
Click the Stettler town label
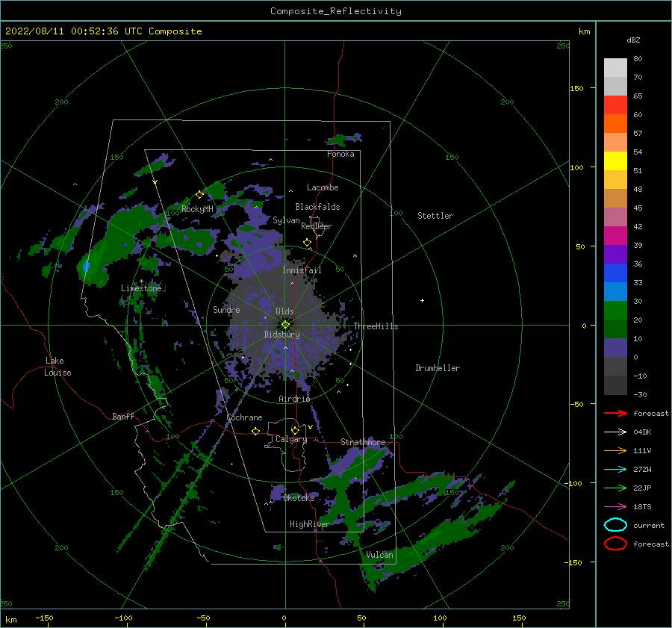[x=435, y=216]
